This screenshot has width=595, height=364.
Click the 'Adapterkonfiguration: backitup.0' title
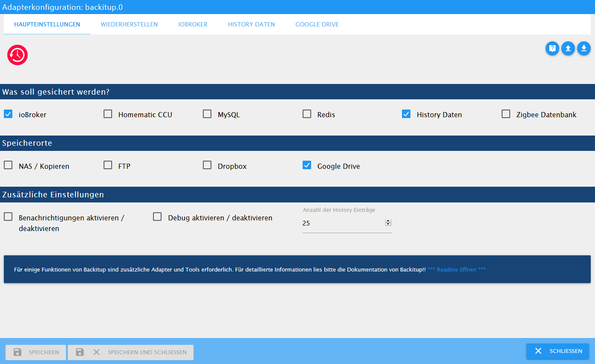pos(62,7)
